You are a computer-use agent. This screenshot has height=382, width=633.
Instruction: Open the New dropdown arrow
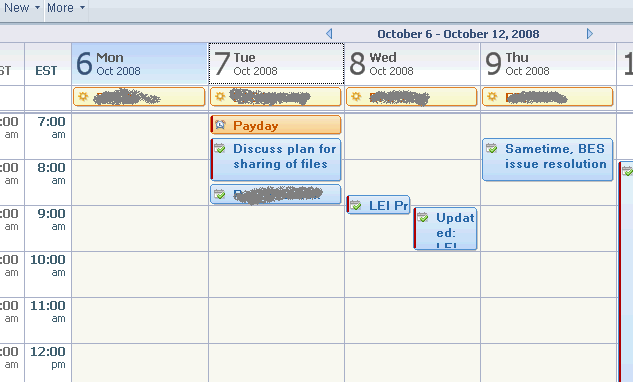pos(37,8)
